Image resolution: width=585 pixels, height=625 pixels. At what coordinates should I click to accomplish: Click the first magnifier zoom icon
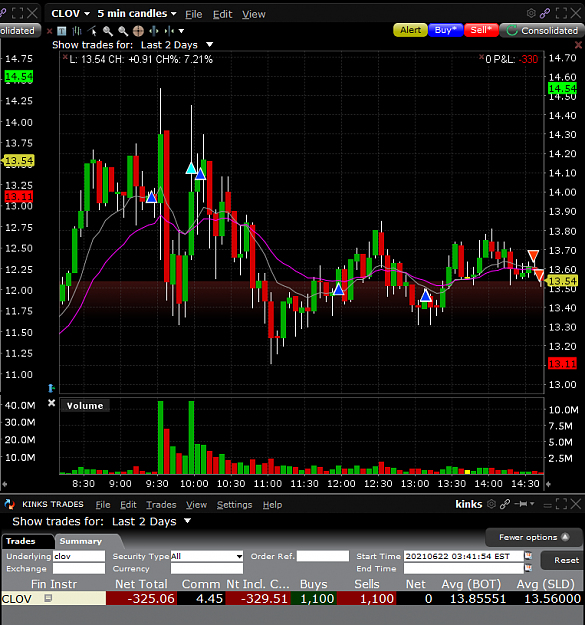pyautogui.click(x=108, y=31)
